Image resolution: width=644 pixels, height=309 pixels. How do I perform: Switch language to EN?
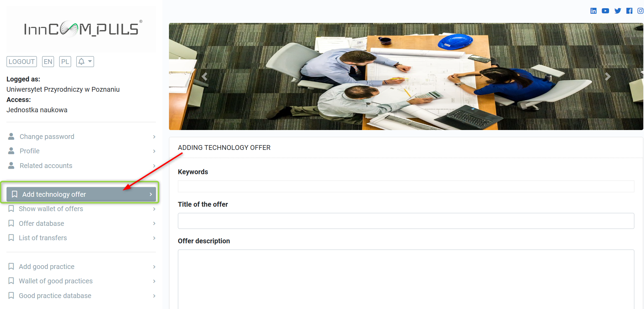pos(48,62)
